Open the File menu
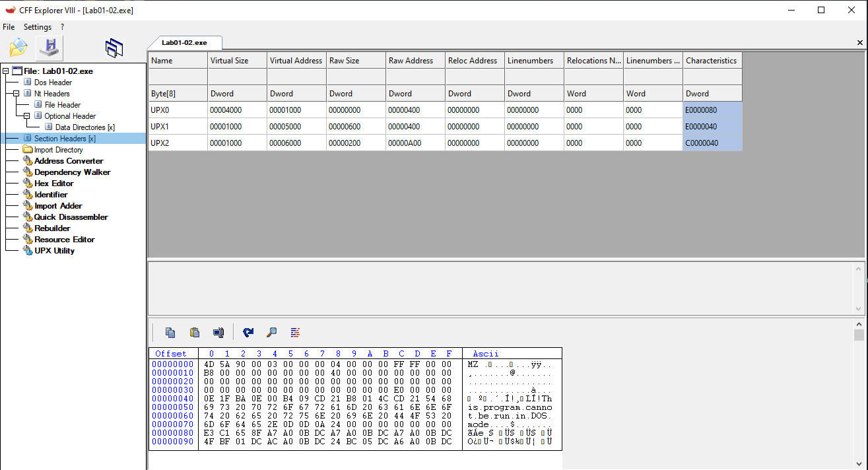868x470 pixels. [x=9, y=27]
